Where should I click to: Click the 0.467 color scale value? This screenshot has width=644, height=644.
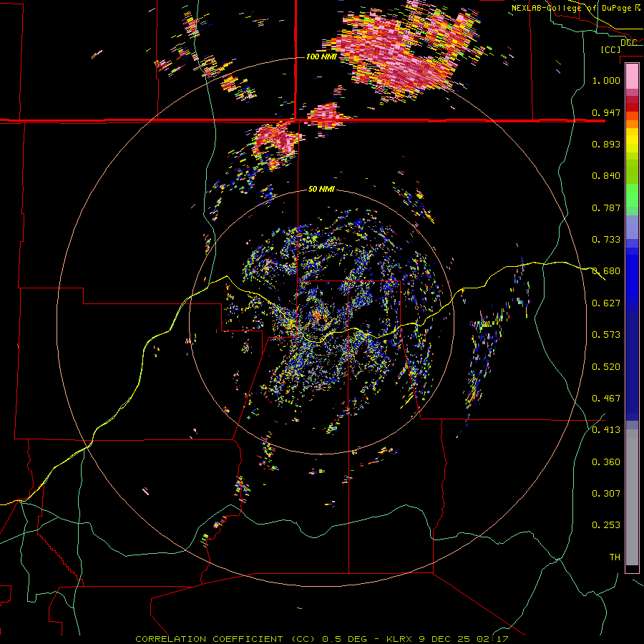[606, 399]
